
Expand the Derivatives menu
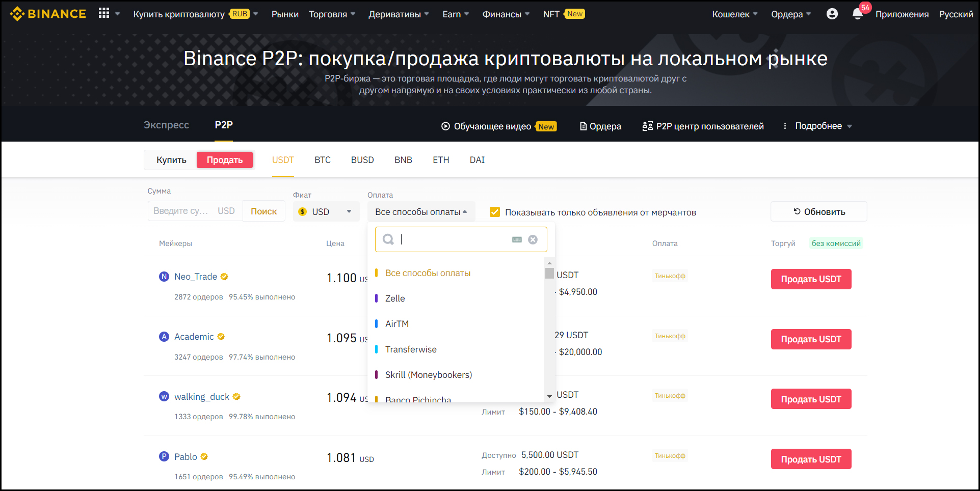point(399,14)
